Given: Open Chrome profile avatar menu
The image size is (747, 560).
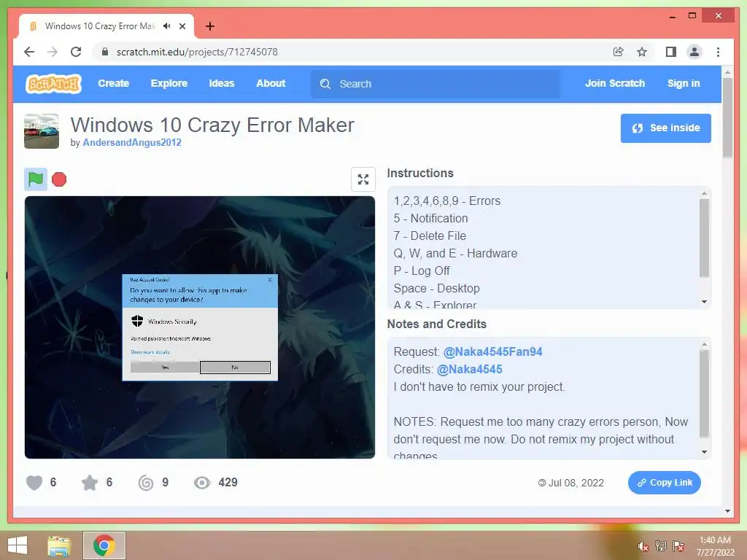Looking at the screenshot, I should click(x=694, y=52).
